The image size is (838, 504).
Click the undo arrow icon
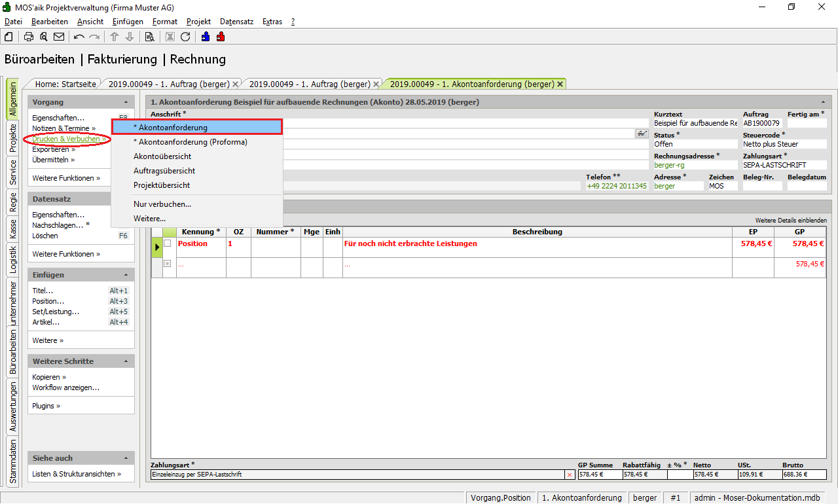click(79, 37)
